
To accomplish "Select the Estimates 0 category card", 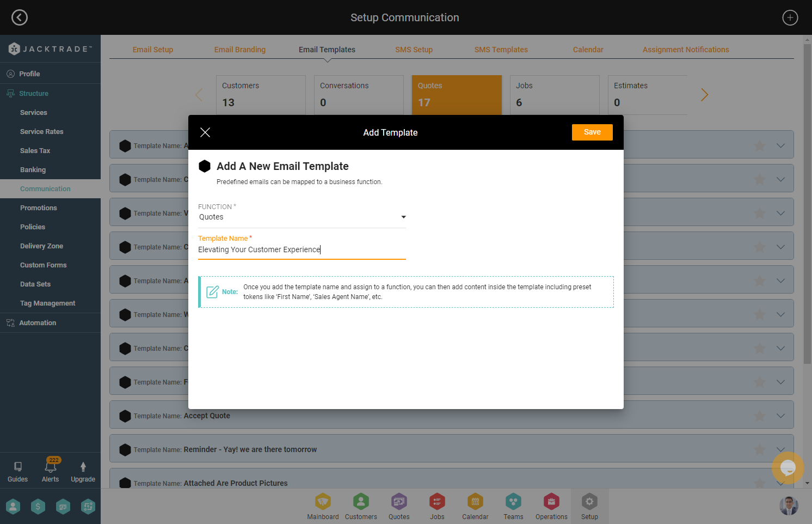I will coord(648,95).
